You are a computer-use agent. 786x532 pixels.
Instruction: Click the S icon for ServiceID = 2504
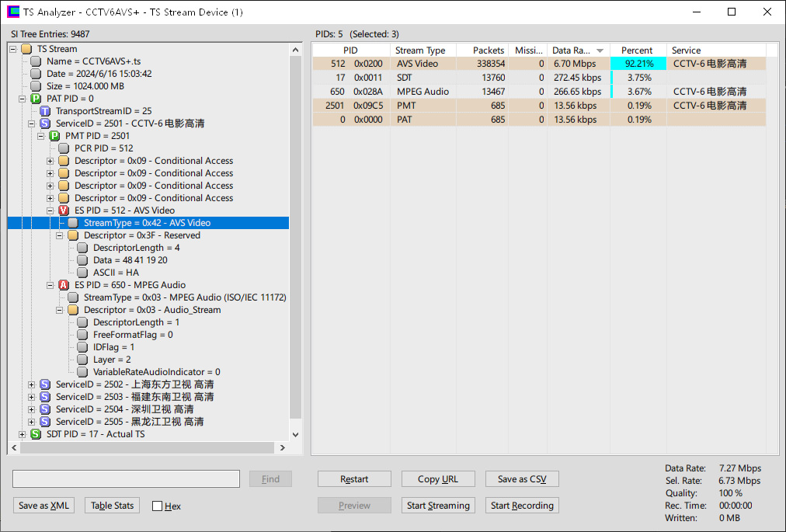point(45,409)
